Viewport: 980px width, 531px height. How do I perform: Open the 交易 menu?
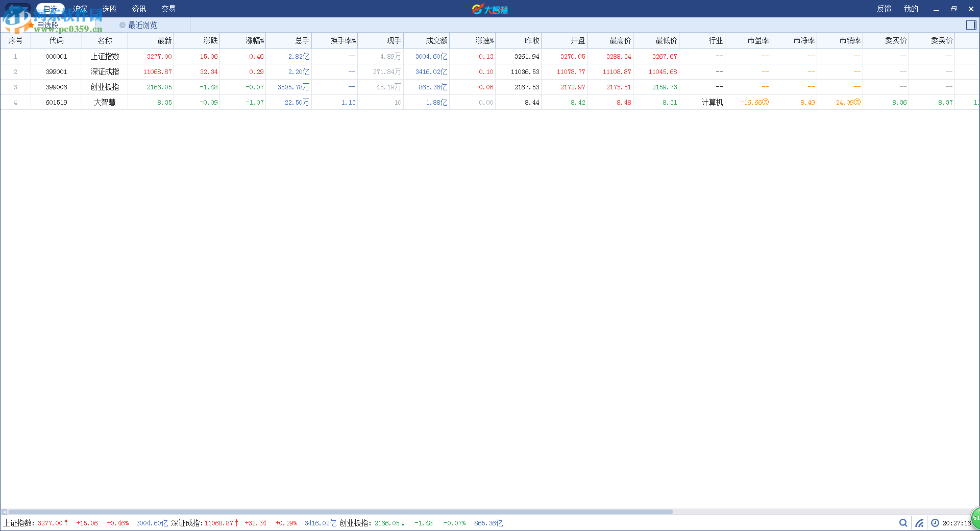point(168,9)
